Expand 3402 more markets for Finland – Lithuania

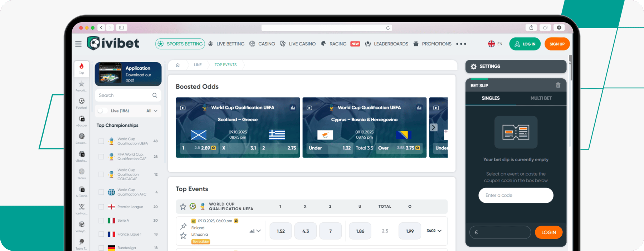[434, 231]
